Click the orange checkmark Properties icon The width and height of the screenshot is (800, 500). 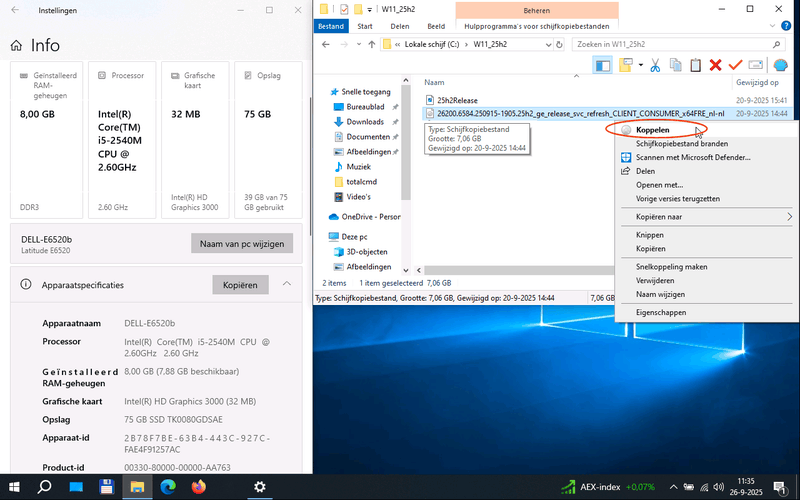point(735,65)
